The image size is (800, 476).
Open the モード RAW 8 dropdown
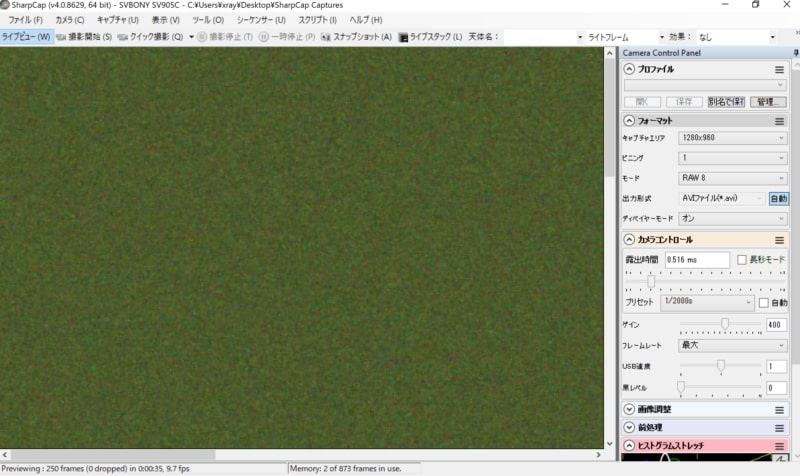732,178
